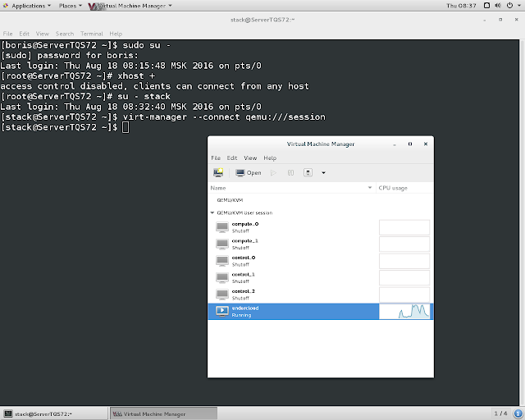Open the Applications menu in top panel
Screen dimensions: 525x420
27,6
